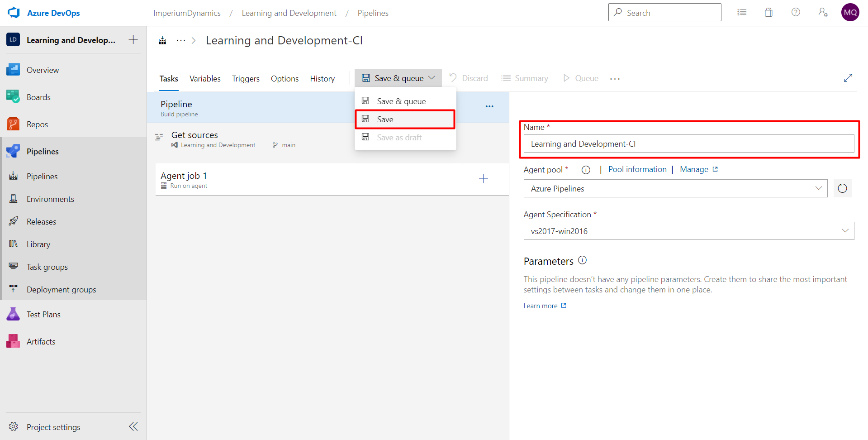Switch to the Variables tab
This screenshot has height=440, width=868.
[x=204, y=78]
